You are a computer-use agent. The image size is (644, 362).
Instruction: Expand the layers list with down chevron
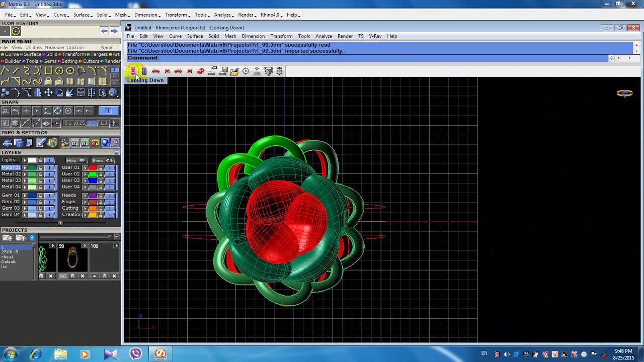[x=60, y=223]
